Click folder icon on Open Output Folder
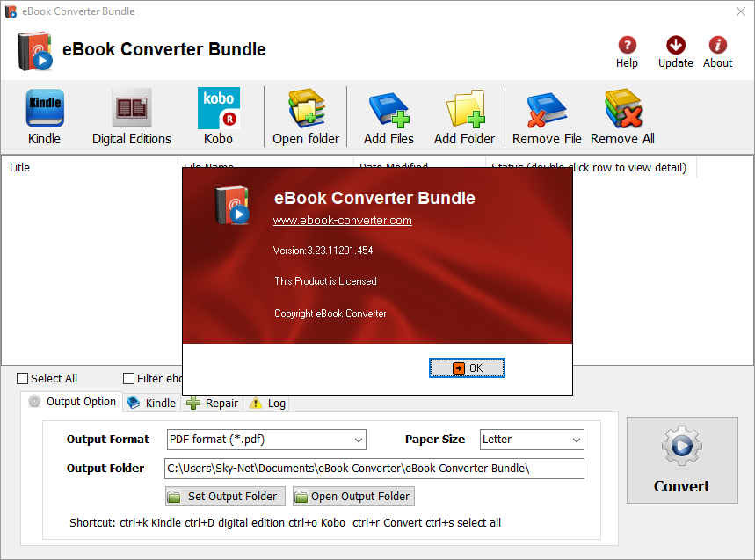 (x=301, y=497)
